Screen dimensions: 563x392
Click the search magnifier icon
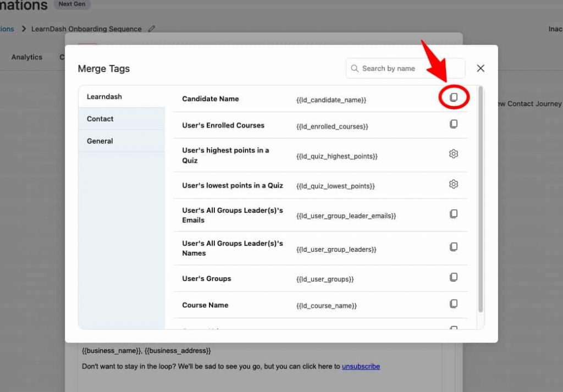click(x=355, y=68)
